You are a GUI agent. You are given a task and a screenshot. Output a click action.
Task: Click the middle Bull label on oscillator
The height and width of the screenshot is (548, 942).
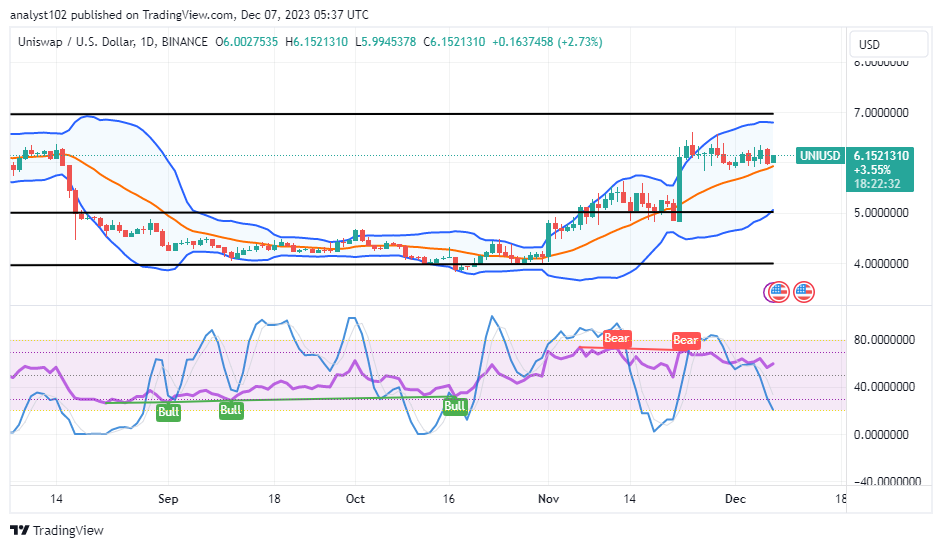pyautogui.click(x=231, y=410)
